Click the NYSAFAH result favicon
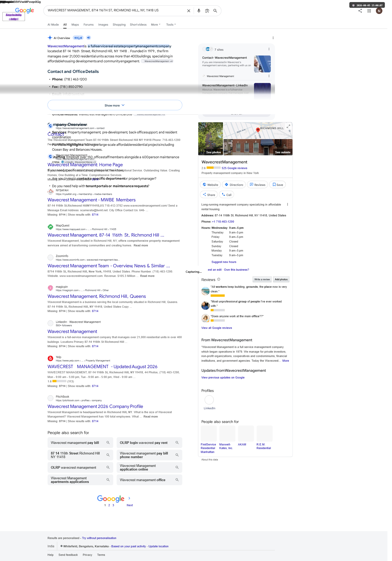This screenshot has height=561, width=392. point(50,192)
